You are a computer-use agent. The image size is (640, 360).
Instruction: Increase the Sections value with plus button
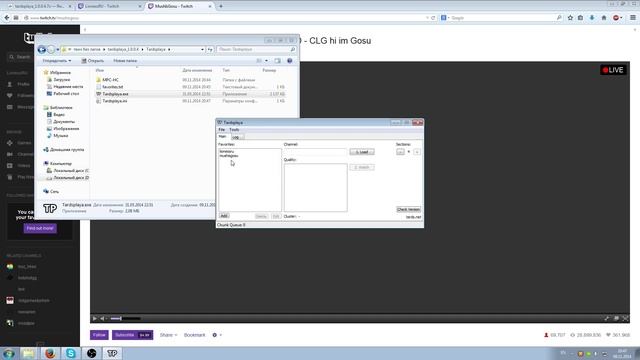[417, 152]
